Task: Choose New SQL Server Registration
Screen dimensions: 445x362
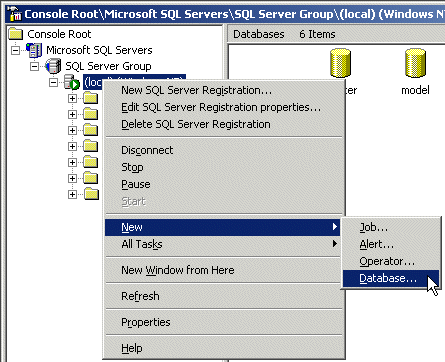Action: click(x=223, y=90)
